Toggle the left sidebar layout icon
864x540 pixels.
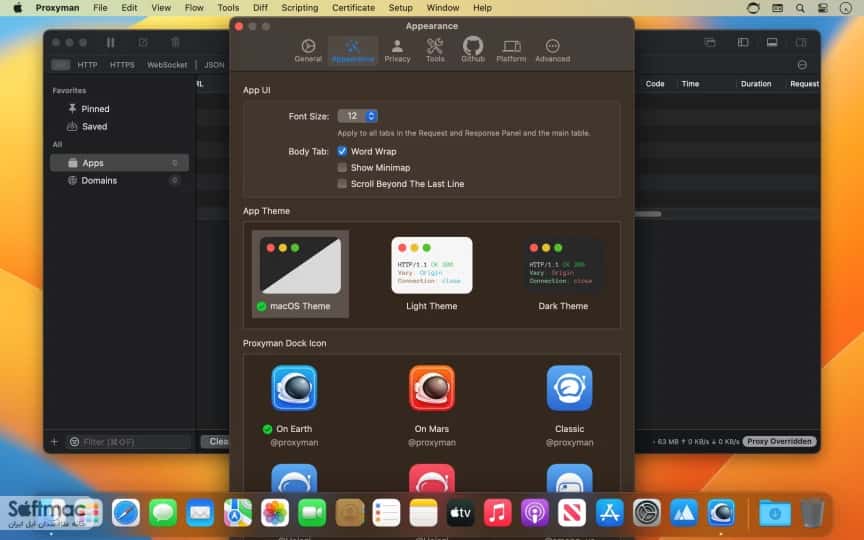[743, 42]
